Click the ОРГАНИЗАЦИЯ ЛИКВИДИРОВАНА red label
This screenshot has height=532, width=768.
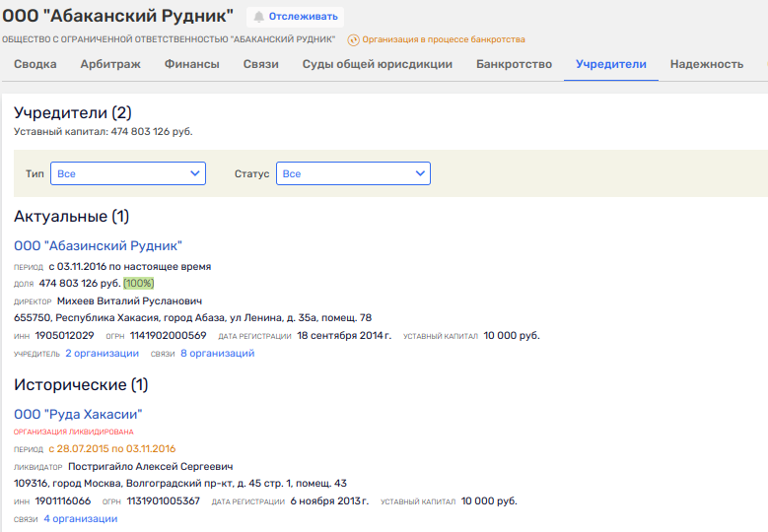pos(74,432)
